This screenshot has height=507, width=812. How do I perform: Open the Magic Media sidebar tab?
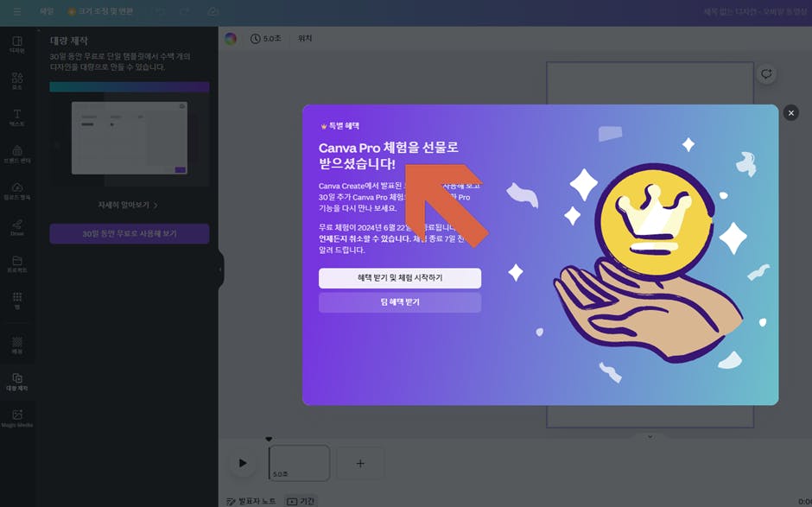click(17, 418)
